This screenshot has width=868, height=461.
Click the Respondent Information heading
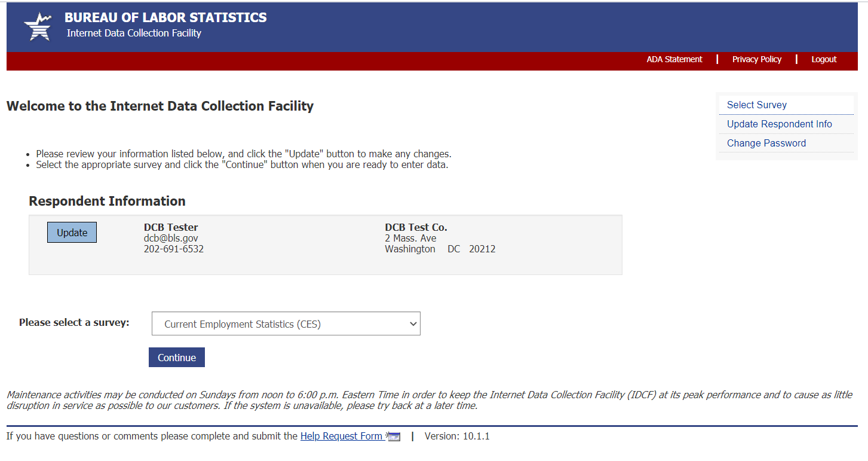[107, 201]
